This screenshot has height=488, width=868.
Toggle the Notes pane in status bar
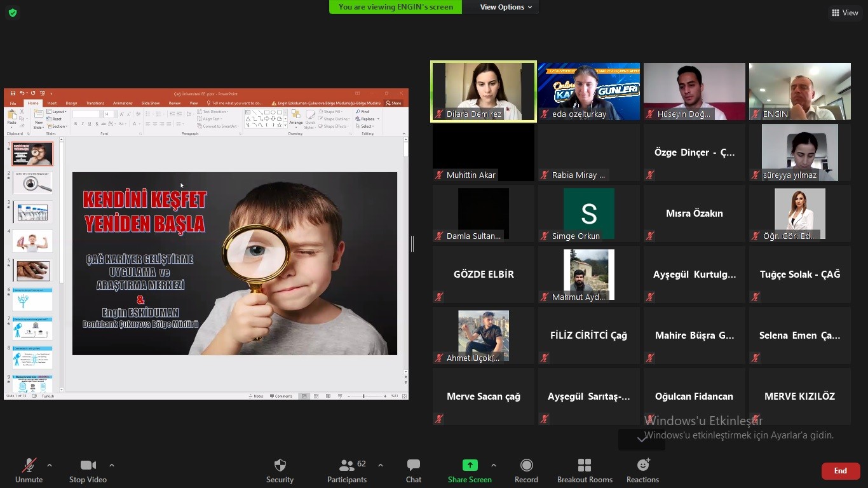click(255, 396)
